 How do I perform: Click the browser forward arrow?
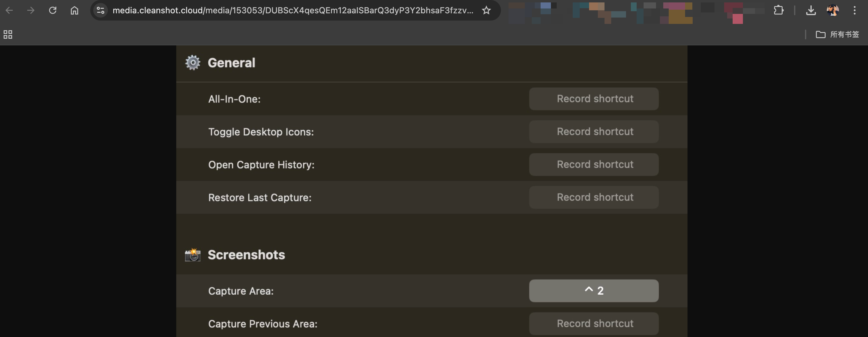tap(31, 10)
